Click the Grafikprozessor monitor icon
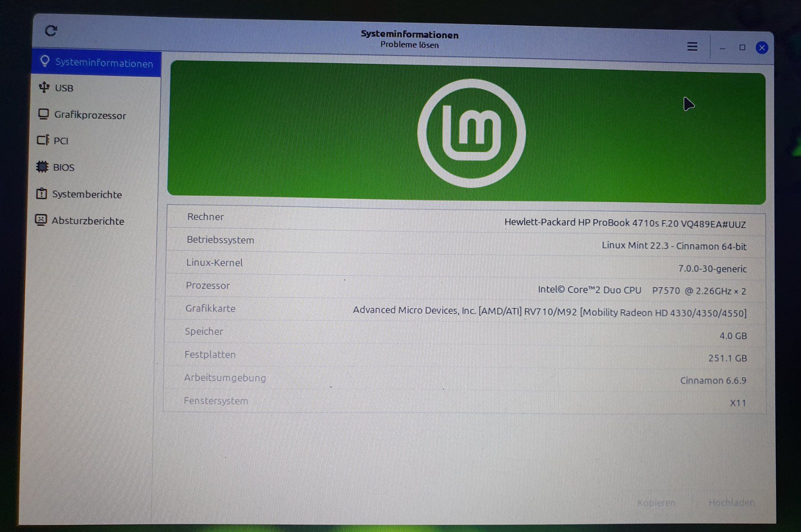The height and width of the screenshot is (532, 801). point(43,114)
